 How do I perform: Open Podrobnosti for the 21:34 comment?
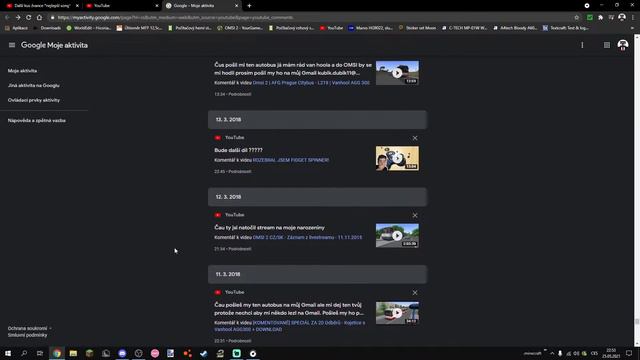pyautogui.click(x=240, y=249)
